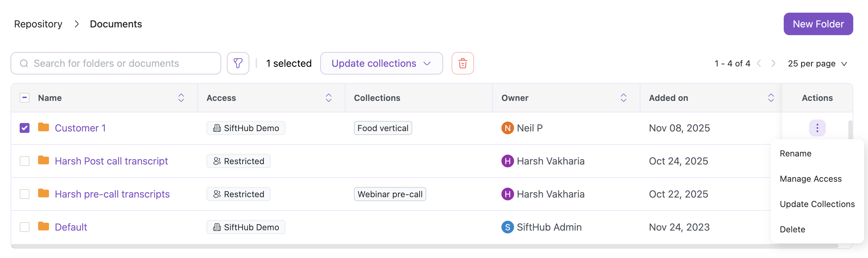Sort table by Access column

click(329, 98)
